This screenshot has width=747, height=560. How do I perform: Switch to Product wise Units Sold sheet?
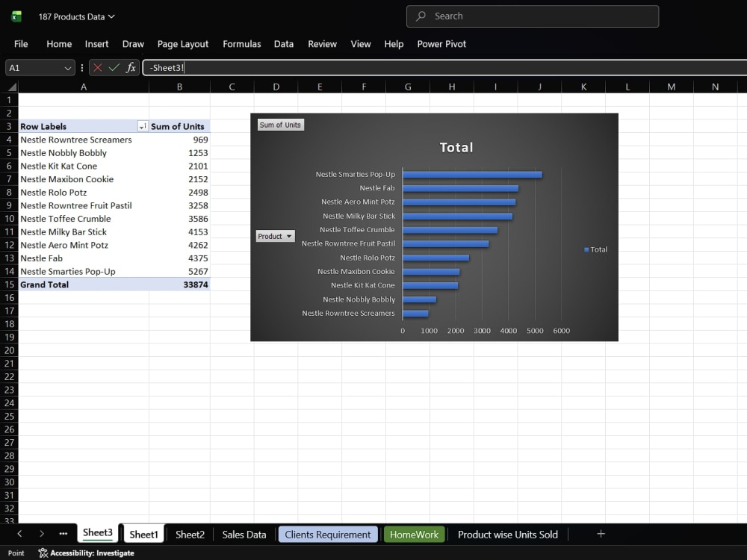[507, 535]
